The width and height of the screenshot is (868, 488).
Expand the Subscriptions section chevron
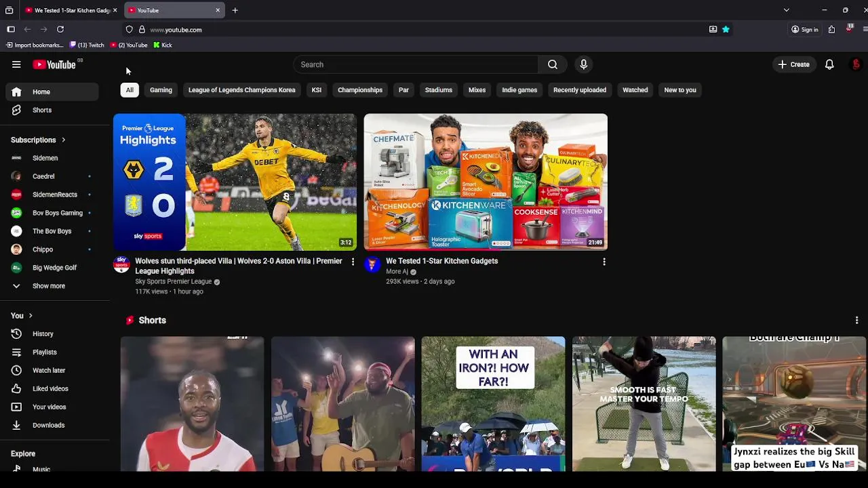tap(64, 140)
